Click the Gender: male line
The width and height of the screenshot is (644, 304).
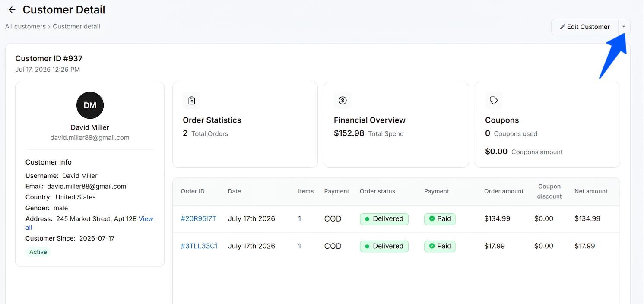(x=47, y=208)
